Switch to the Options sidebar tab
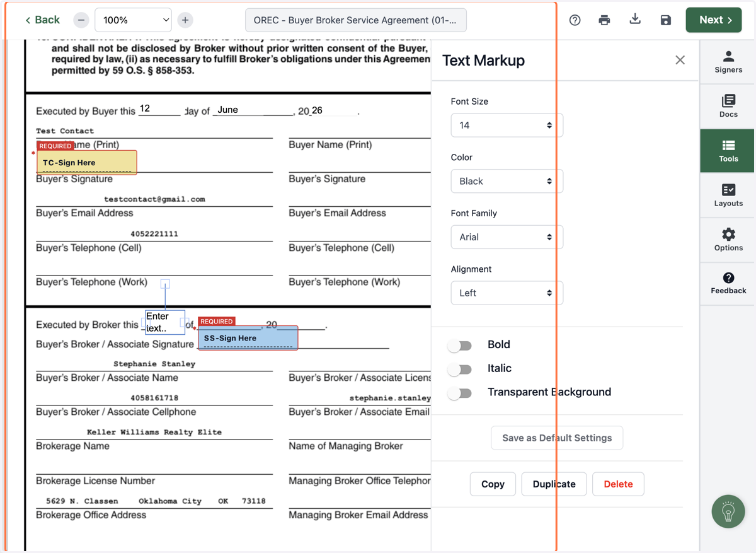The height and width of the screenshot is (553, 756). [728, 240]
